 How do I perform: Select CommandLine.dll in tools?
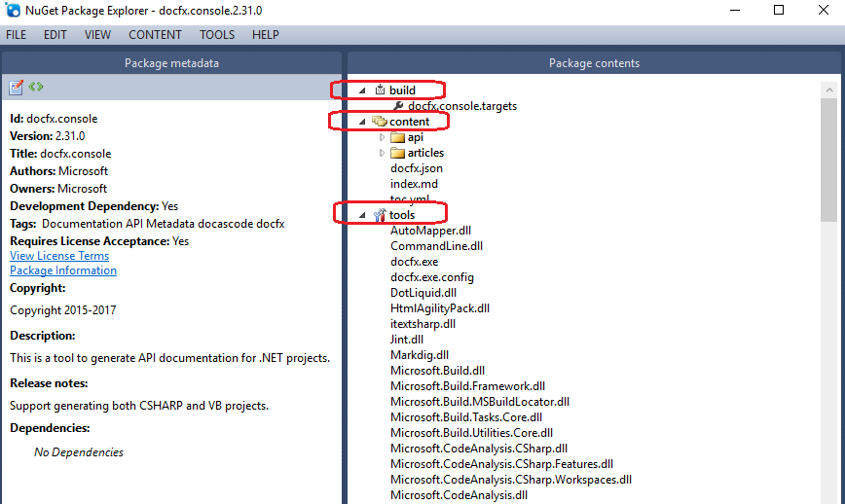pyautogui.click(x=436, y=246)
